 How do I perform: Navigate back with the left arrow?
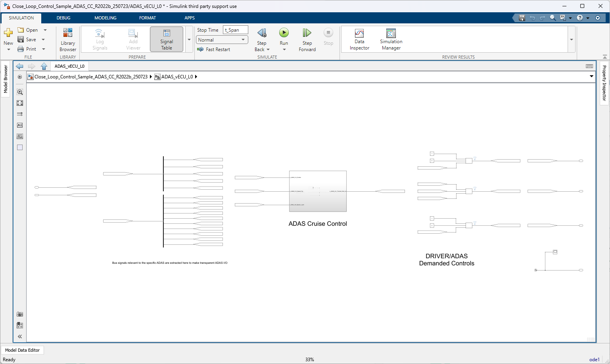tap(19, 66)
